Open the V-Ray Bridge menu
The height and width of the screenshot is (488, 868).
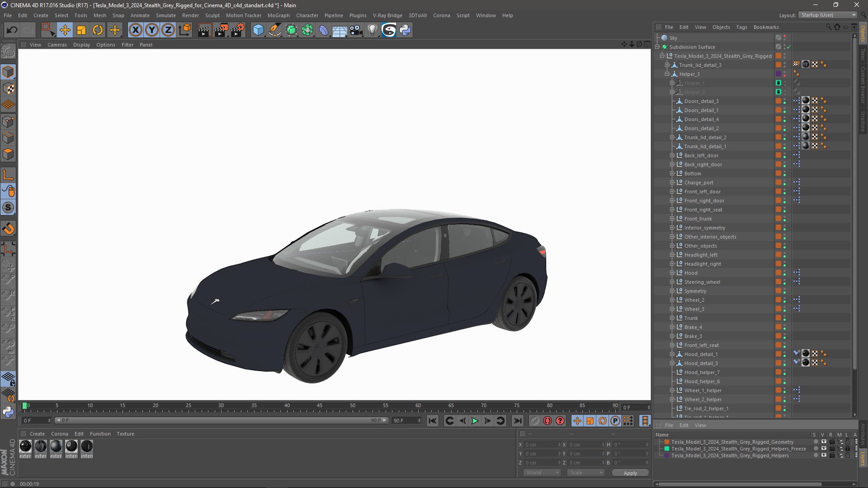click(x=387, y=15)
